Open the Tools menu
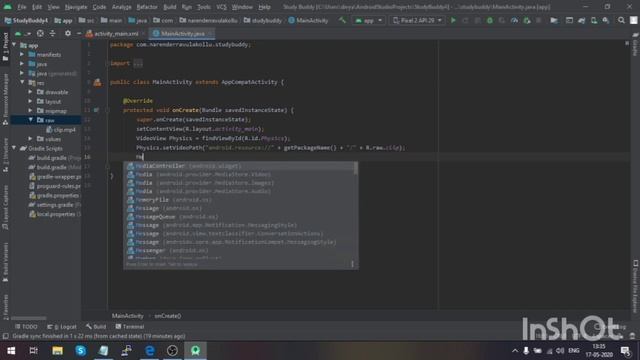This screenshot has width=640, height=360. coord(204,7)
